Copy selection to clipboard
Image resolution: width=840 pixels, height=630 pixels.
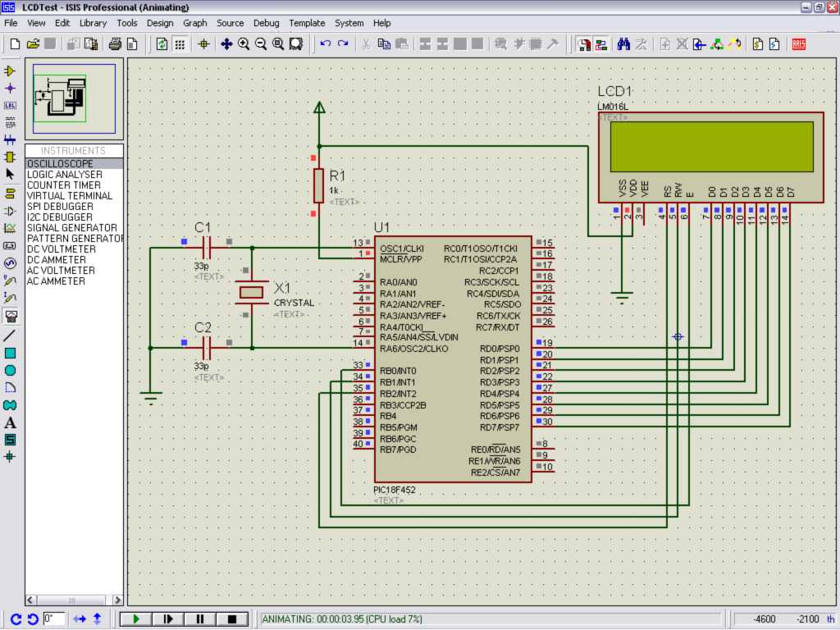pyautogui.click(x=384, y=44)
